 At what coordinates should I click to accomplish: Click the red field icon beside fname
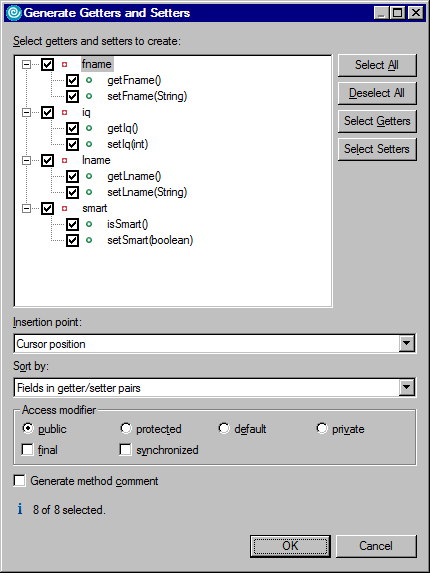(x=65, y=65)
